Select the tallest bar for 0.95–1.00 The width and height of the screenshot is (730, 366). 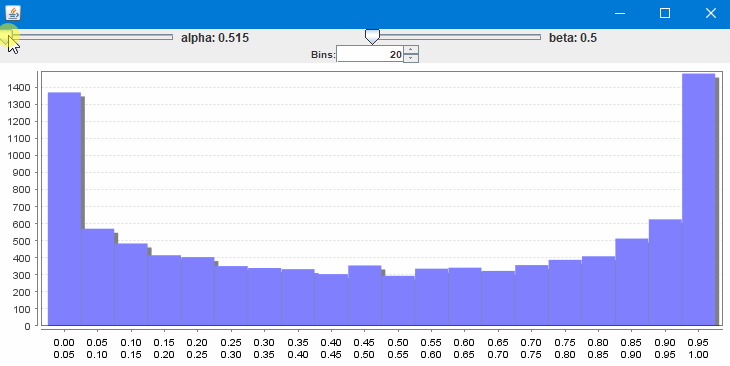click(x=698, y=199)
